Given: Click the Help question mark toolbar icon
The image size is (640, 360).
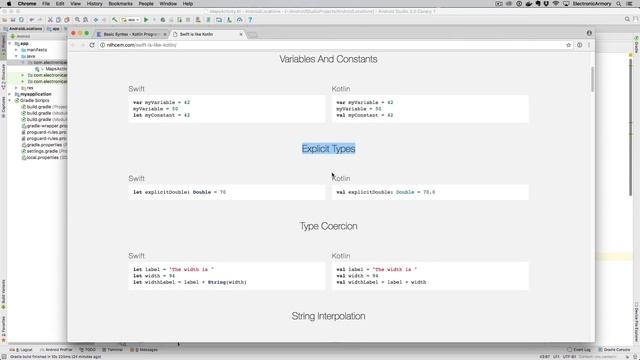Looking at the screenshot, I should click(x=250, y=20).
